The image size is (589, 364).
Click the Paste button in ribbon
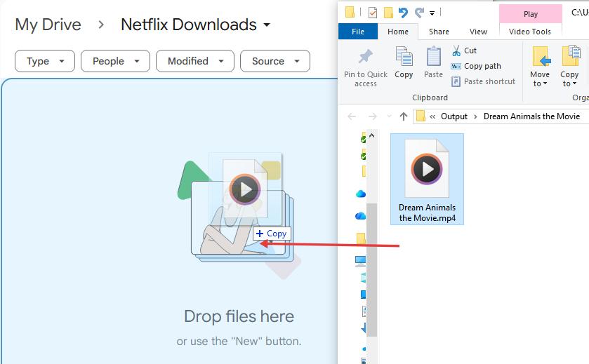click(433, 62)
